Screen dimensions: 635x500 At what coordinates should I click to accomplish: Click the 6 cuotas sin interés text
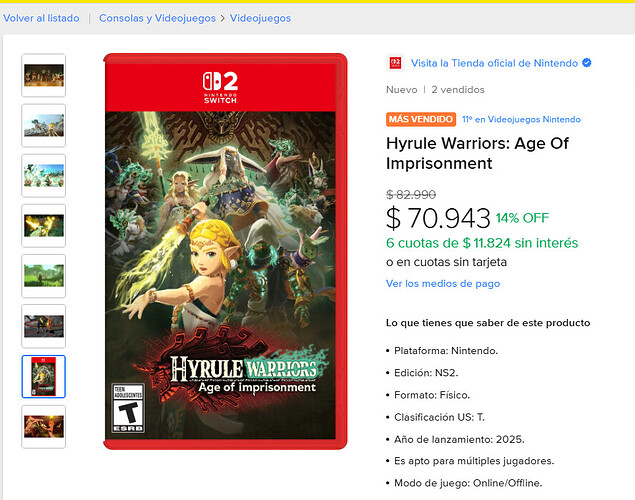tap(482, 243)
